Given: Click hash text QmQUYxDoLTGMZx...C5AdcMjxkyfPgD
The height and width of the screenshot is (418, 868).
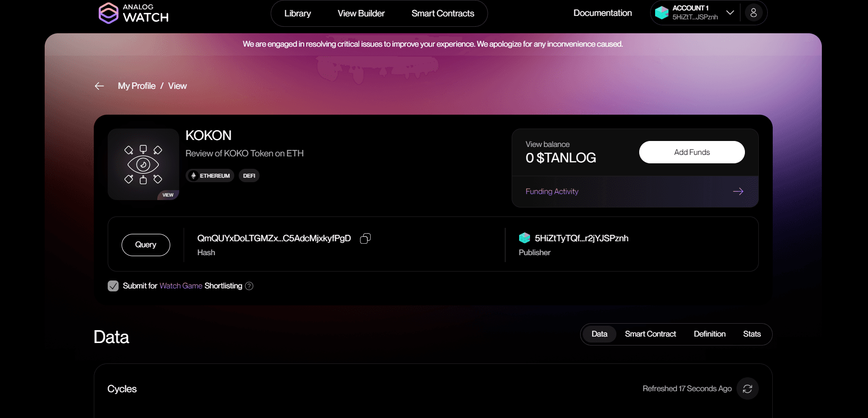Looking at the screenshot, I should tap(274, 238).
